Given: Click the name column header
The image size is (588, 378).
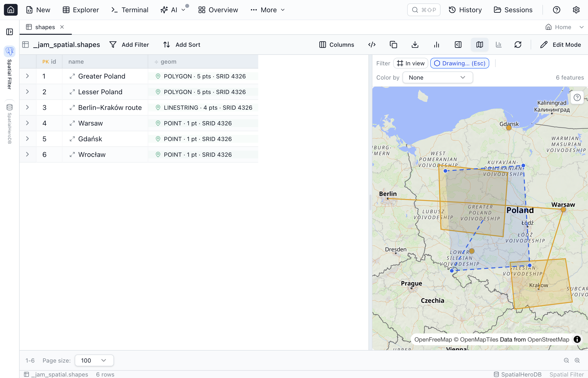Looking at the screenshot, I should 105,62.
